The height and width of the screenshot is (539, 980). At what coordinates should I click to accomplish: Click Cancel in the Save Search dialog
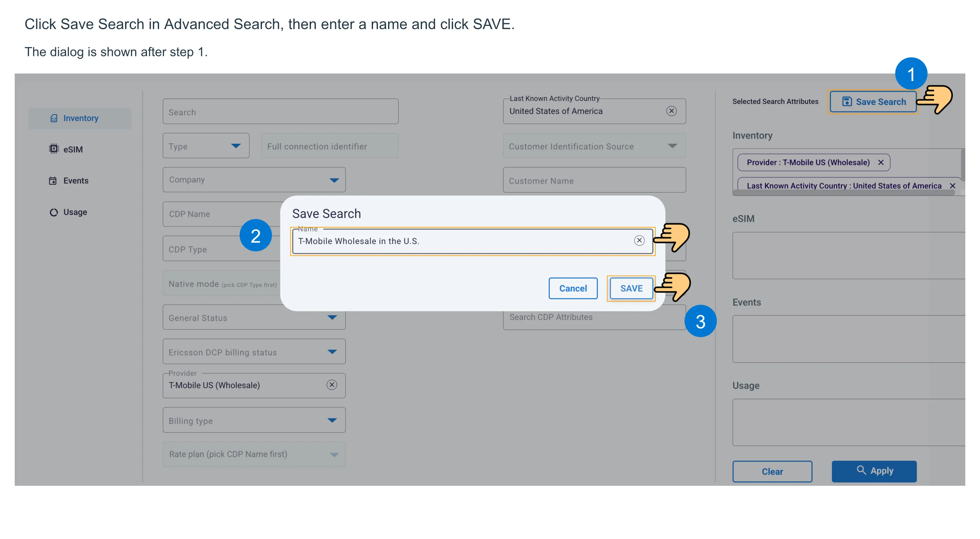[x=573, y=288]
